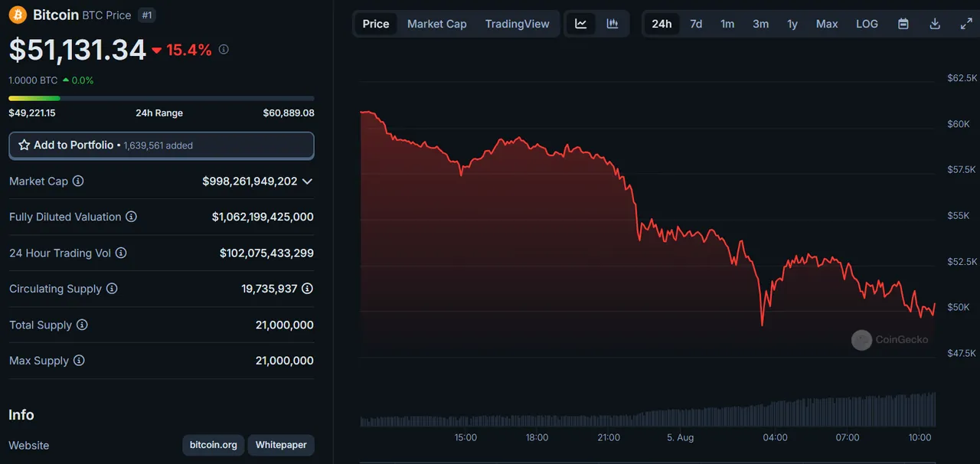Screen dimensions: 980x464
Task: Click the $998,261,949,202 market cap value
Action: [250, 181]
